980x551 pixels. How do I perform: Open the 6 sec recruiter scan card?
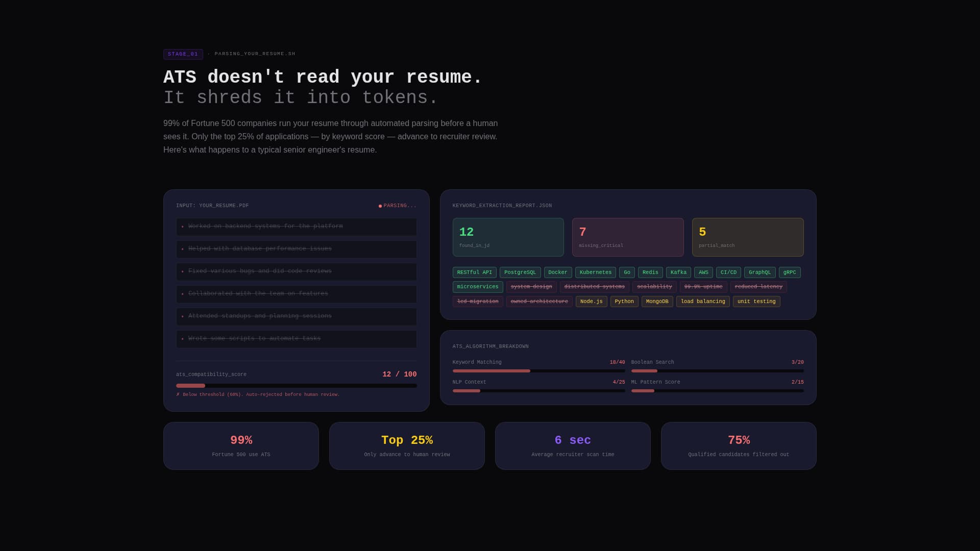573,446
